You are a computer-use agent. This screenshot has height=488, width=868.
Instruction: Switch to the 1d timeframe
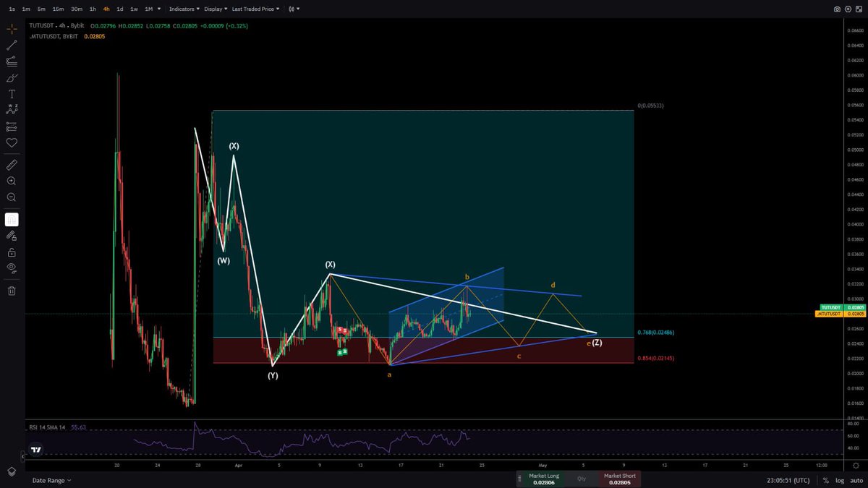click(x=120, y=9)
